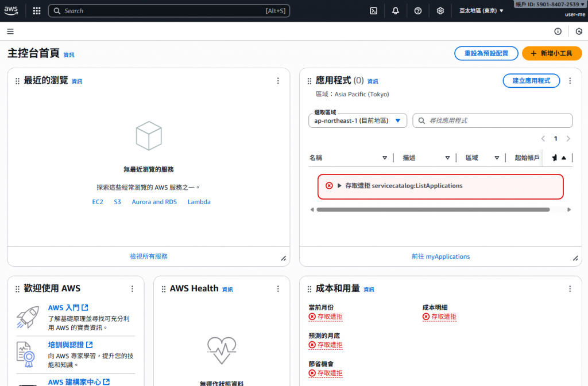Click the 應用程式 widget resize corner icon
Viewport: 588px width, 386px height.
[575, 258]
